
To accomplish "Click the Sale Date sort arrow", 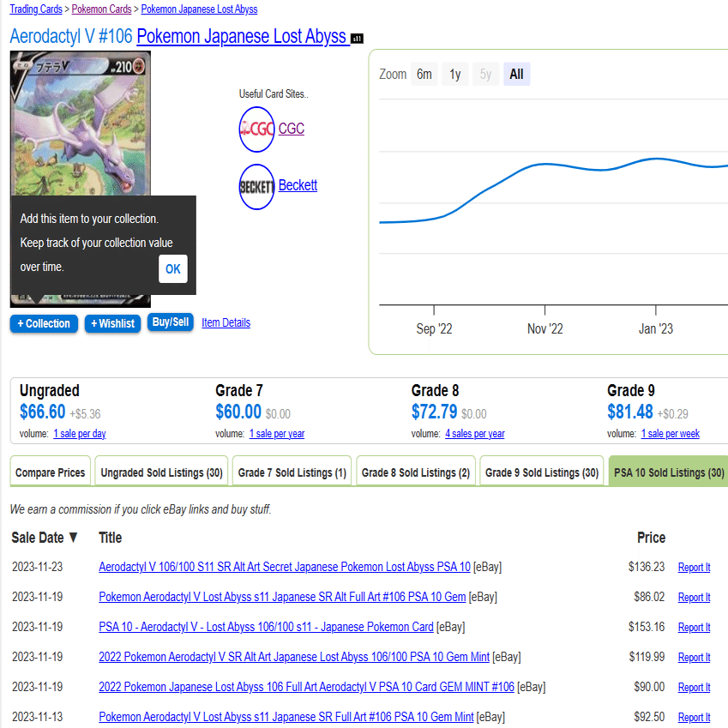I will coord(73,538).
